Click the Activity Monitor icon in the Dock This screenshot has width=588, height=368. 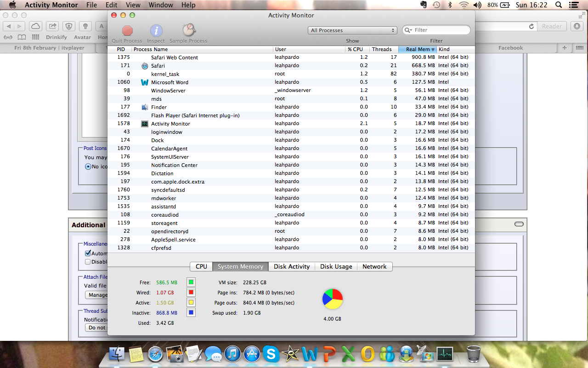click(x=445, y=354)
